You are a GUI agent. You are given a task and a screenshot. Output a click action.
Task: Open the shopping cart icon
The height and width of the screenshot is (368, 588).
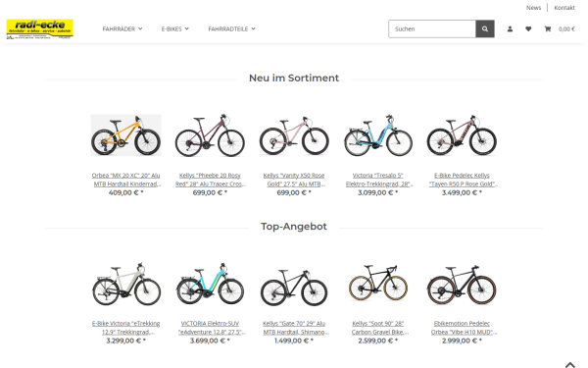pyautogui.click(x=548, y=28)
